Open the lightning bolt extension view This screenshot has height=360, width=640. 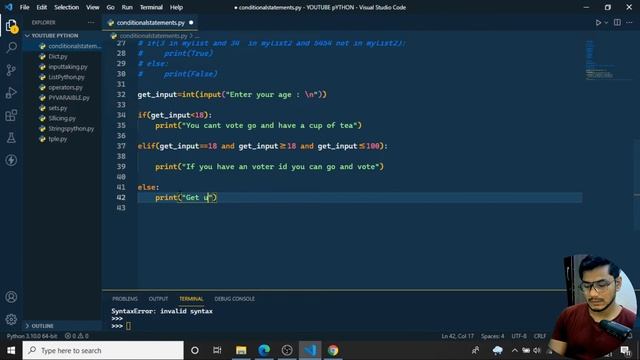tap(11, 160)
